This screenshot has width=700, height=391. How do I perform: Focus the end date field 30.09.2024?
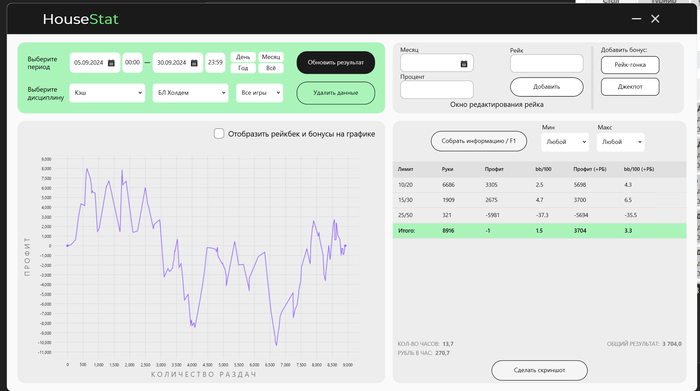point(178,62)
